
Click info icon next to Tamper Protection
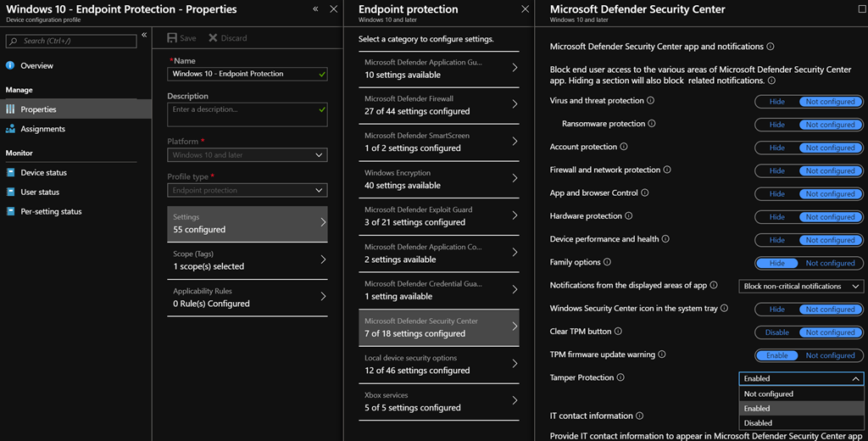(x=620, y=378)
